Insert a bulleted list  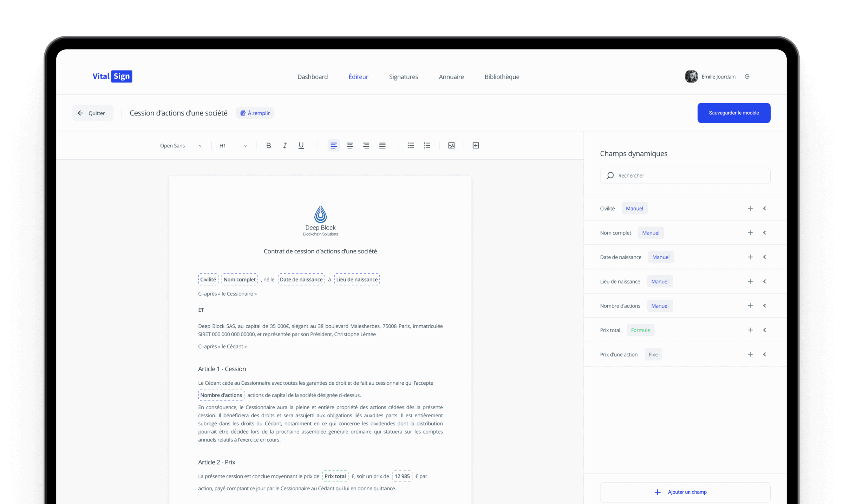coord(411,145)
